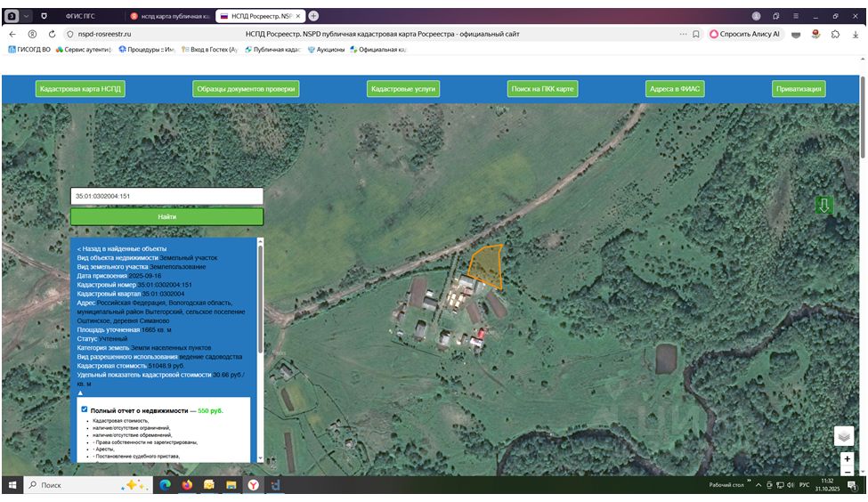Click the Спросить Алису AI button

(744, 34)
